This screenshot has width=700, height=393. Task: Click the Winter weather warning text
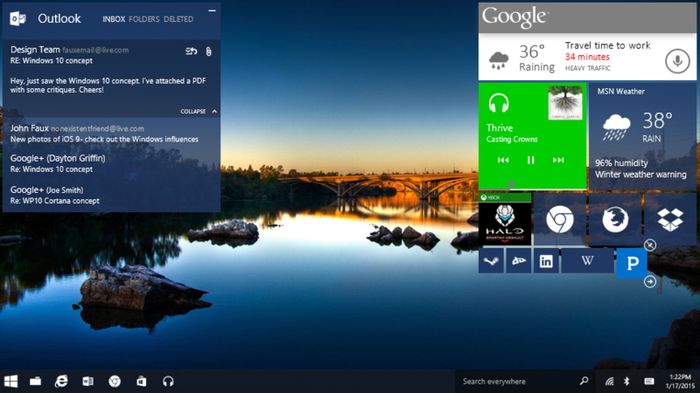(641, 175)
